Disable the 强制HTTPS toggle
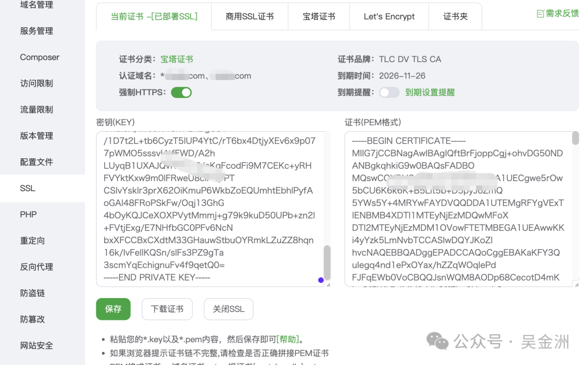 [181, 92]
